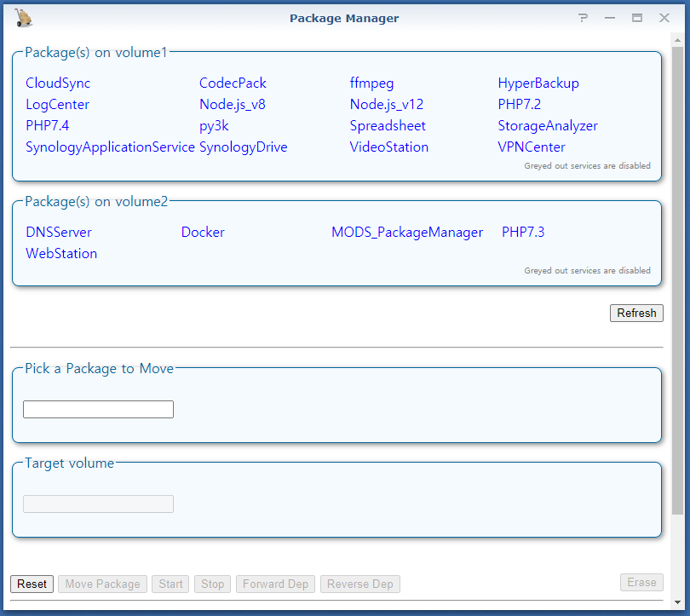
Task: Click the Package Manager cart icon
Action: tap(23, 18)
